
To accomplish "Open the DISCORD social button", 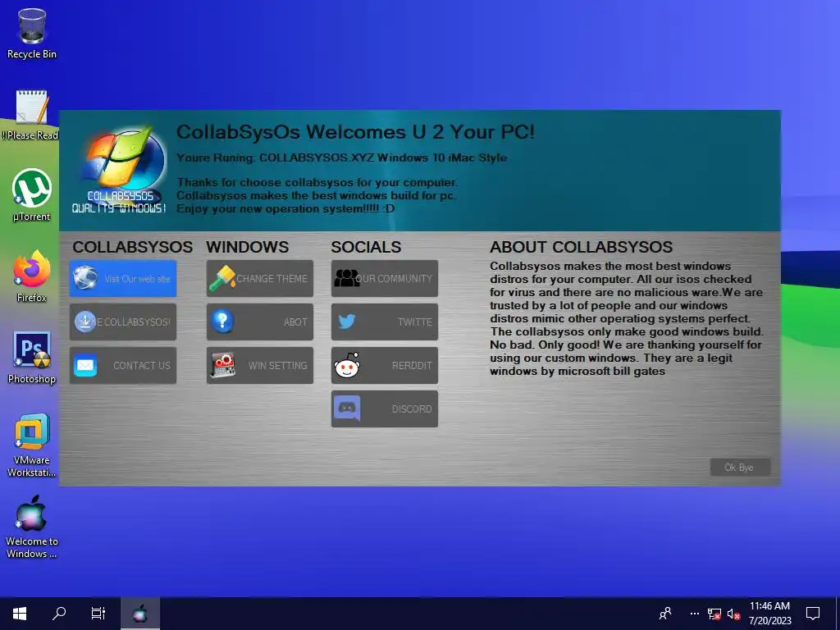I will pyautogui.click(x=385, y=409).
